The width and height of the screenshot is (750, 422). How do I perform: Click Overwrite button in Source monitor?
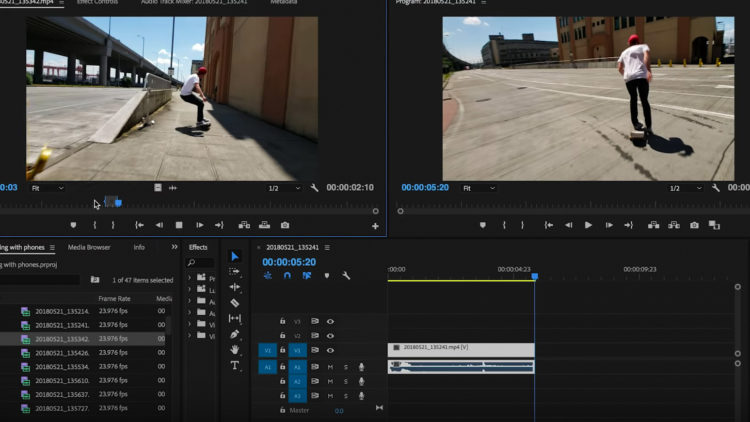tap(265, 225)
